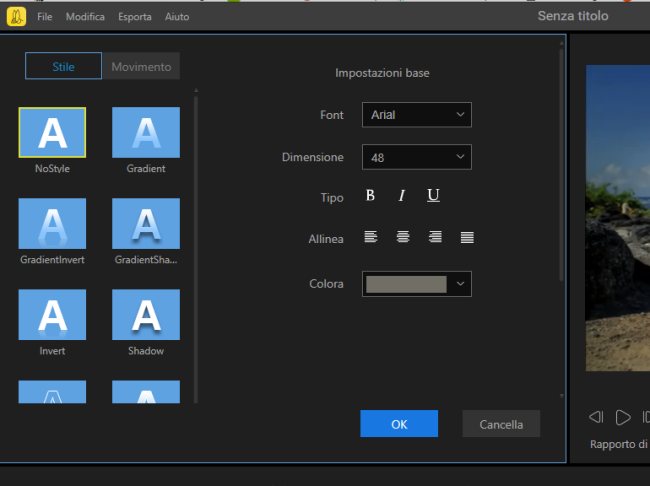Toggle italic text formatting

tap(402, 196)
